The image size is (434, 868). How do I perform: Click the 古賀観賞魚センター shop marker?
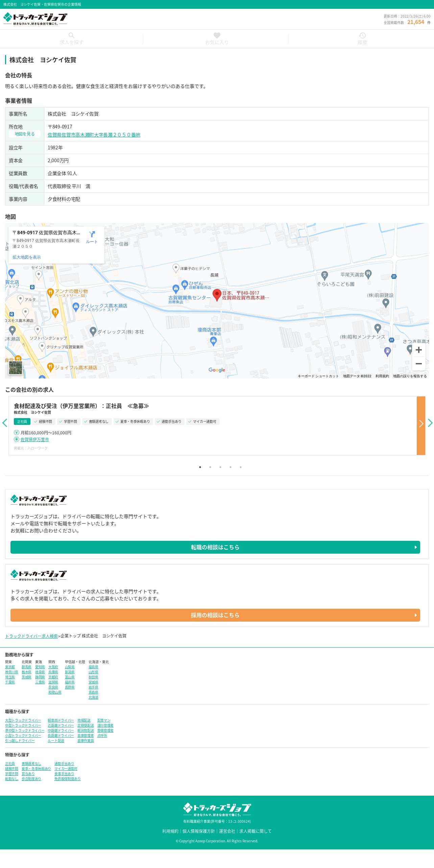(175, 289)
